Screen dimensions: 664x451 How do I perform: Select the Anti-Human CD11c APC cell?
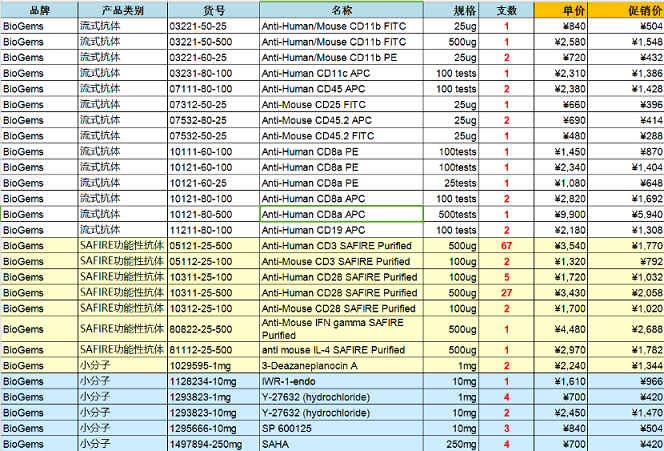click(341, 73)
